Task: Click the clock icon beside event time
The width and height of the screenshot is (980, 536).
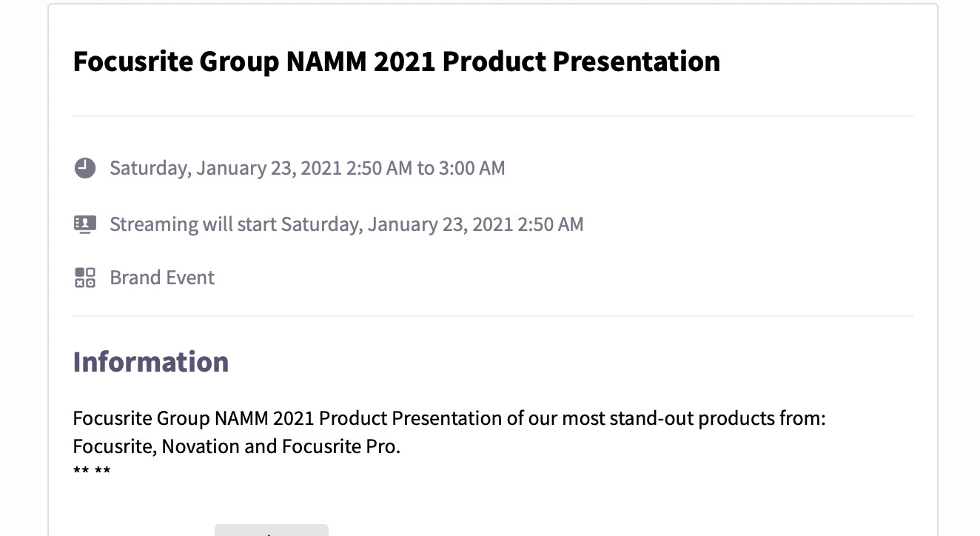Action: click(x=85, y=168)
